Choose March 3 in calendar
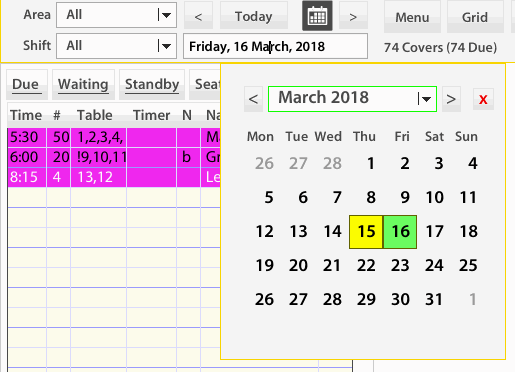The image size is (515, 372). tap(438, 164)
